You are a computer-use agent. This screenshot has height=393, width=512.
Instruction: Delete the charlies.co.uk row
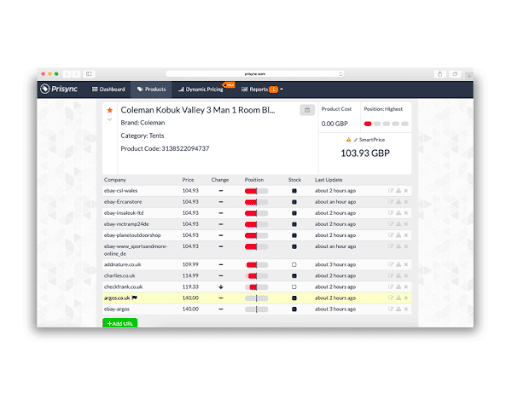click(x=406, y=276)
